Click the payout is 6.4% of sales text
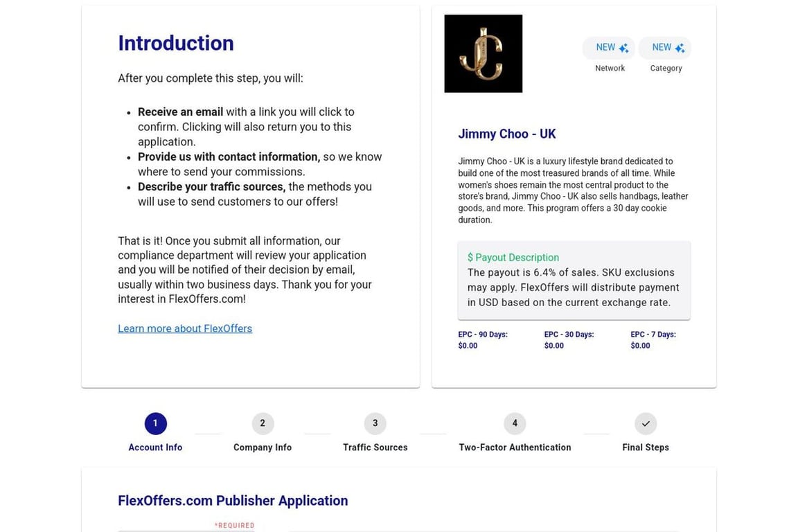This screenshot has width=798, height=532. pos(532,272)
